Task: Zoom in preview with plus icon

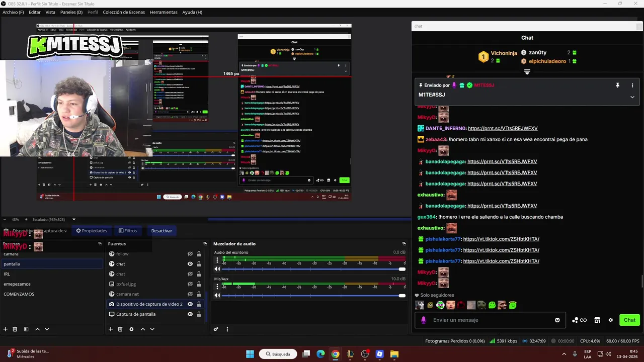Action: (x=27, y=219)
